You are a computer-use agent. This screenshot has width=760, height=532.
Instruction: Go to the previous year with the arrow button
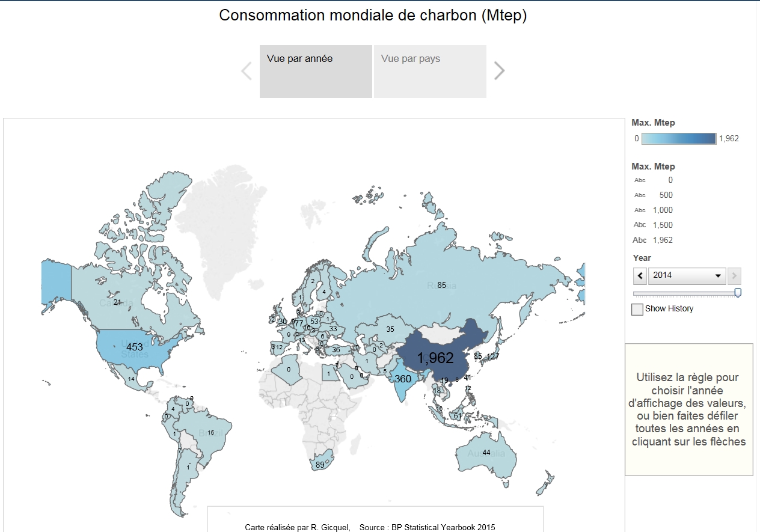point(640,276)
